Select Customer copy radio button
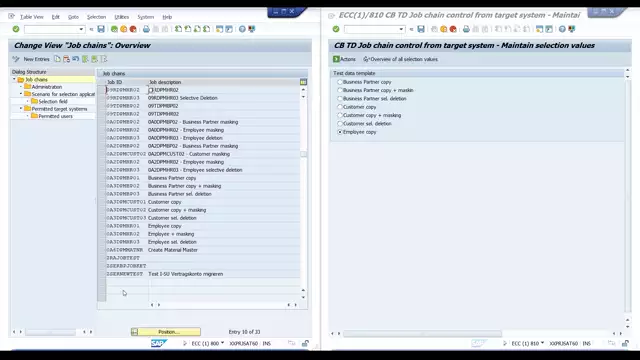This screenshot has height=360, width=640. tap(340, 107)
